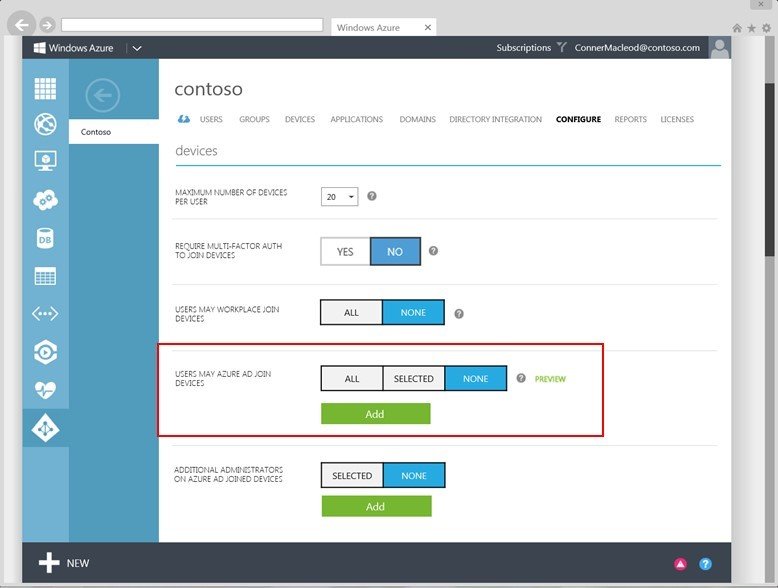
Task: Switch to the DOMAINS tab
Action: click(417, 119)
